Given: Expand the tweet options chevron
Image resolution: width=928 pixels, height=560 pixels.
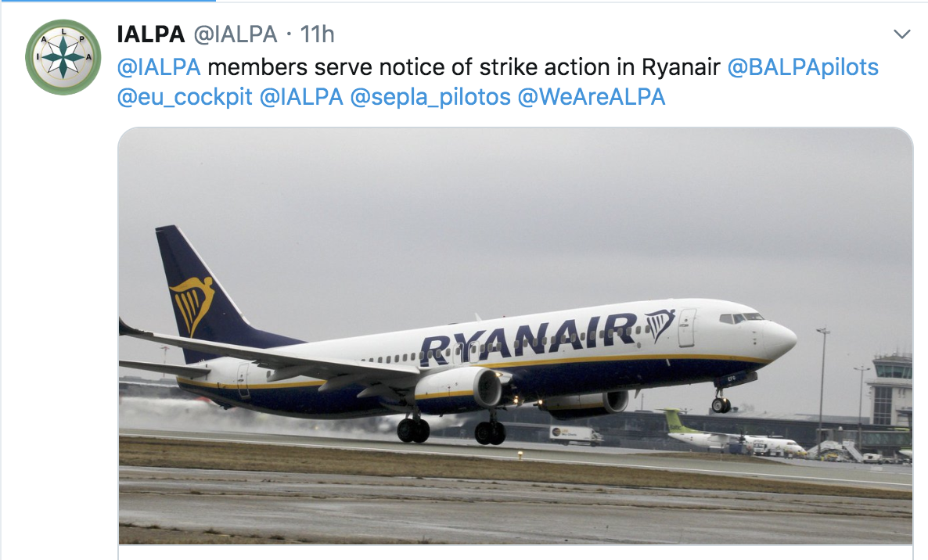Looking at the screenshot, I should tap(902, 34).
